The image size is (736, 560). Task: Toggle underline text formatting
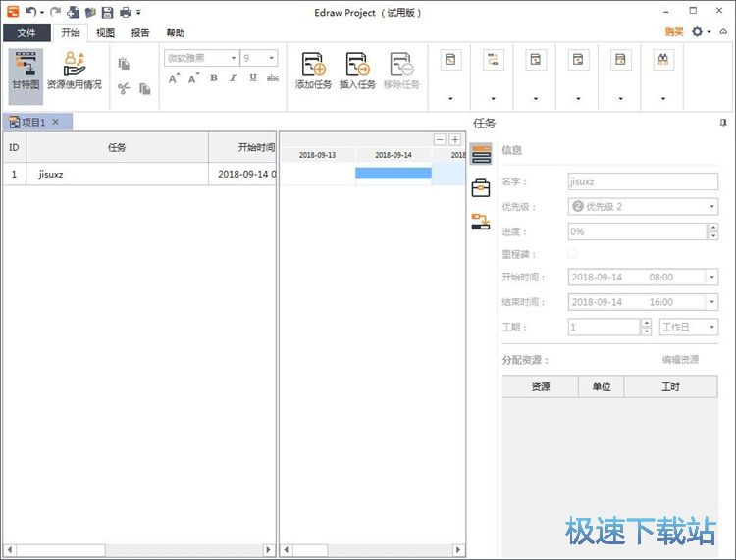click(252, 77)
